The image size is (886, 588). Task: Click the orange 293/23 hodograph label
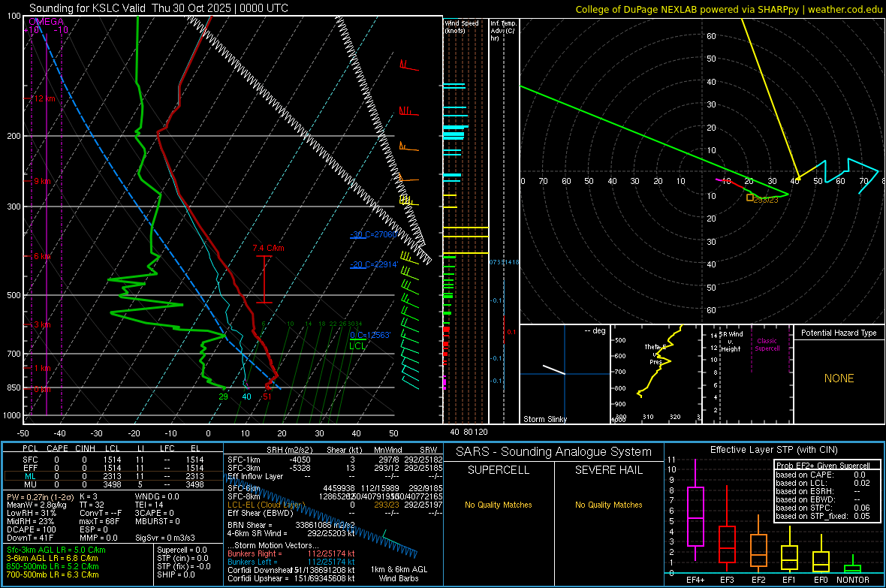[766, 200]
